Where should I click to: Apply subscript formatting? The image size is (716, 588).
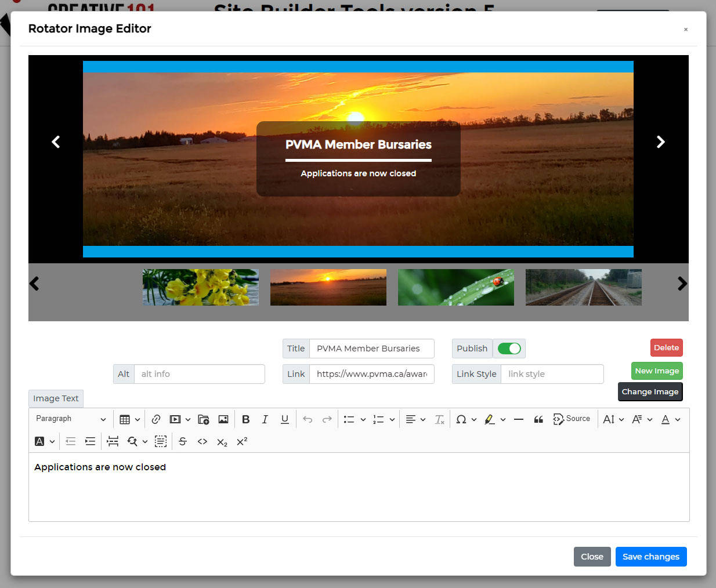point(222,442)
